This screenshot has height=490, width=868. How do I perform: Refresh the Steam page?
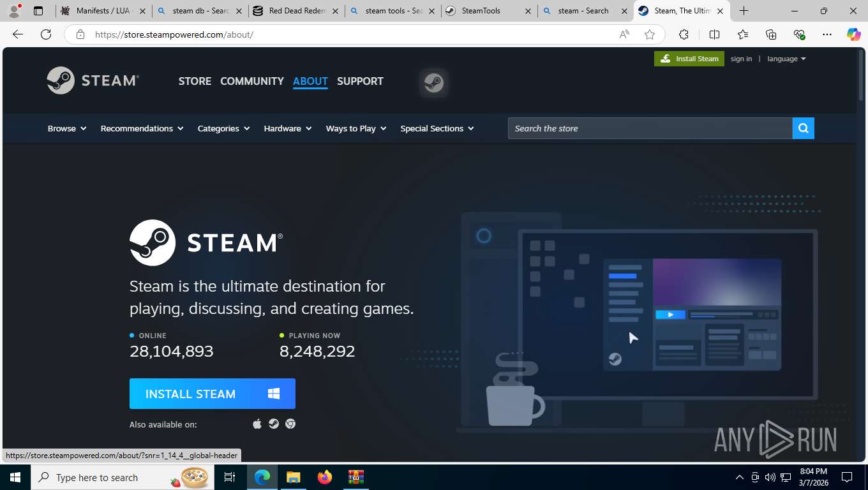pos(46,34)
